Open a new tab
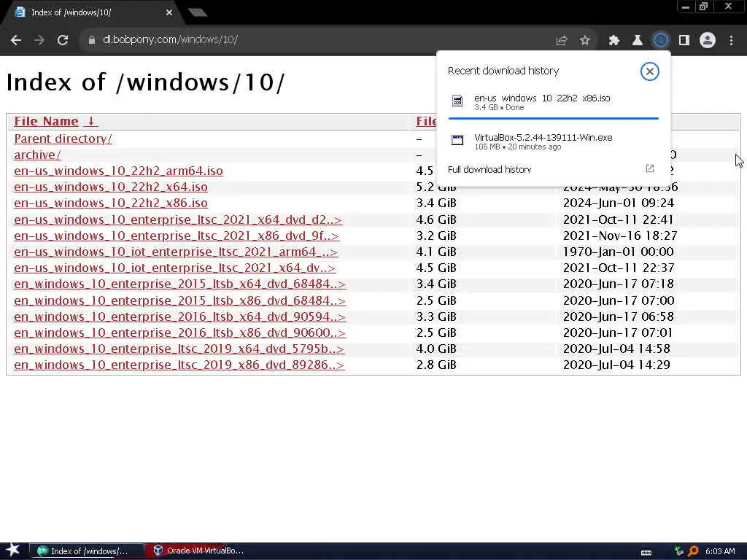This screenshot has width=747, height=560. 197,13
